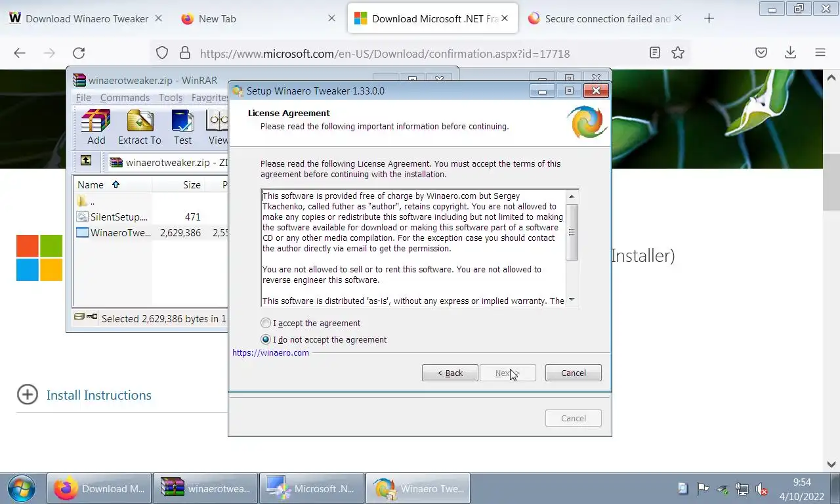Click the Test icon in WinRAR toolbar
The image size is (840, 504).
tap(182, 127)
